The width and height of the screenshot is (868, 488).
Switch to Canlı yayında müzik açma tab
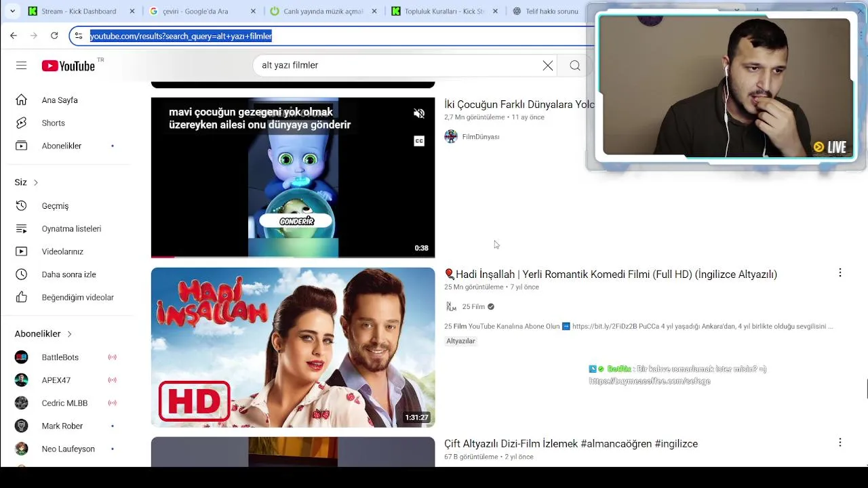coord(322,12)
